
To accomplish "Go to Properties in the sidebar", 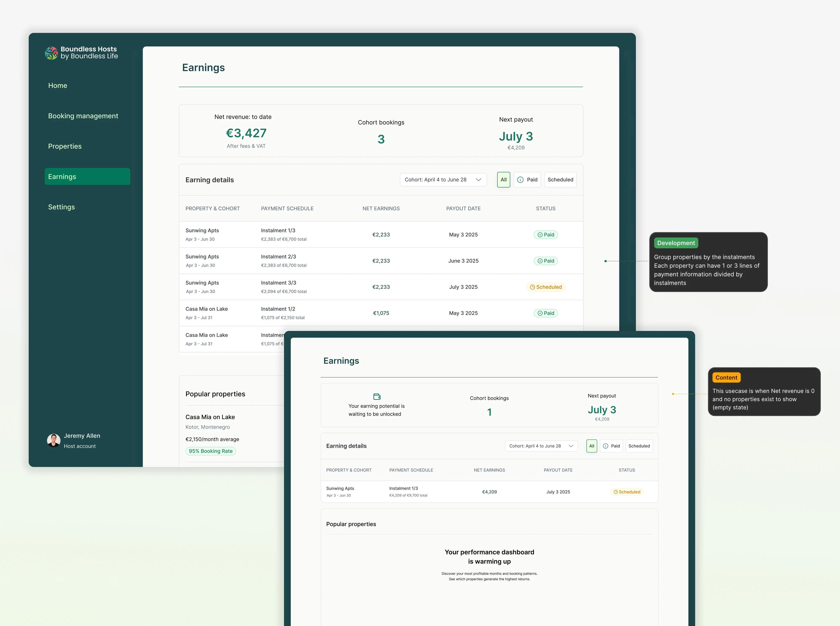I will click(x=65, y=146).
